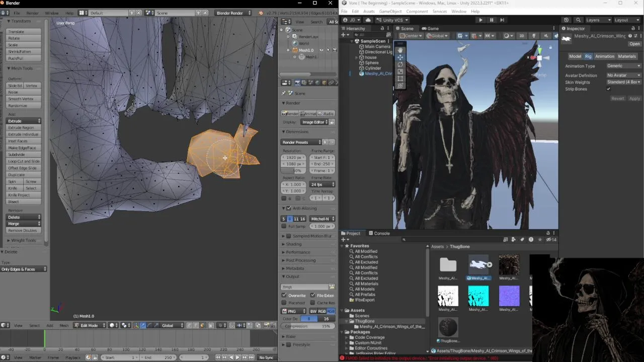Viewport: 644px width, 362px height.
Task: Open Unity Layout dropdown
Action: tap(627, 20)
